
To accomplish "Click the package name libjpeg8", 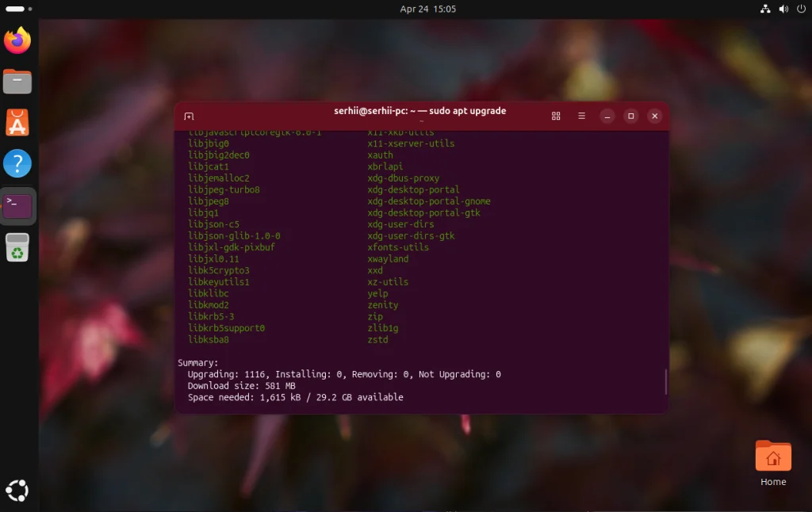I will [209, 201].
